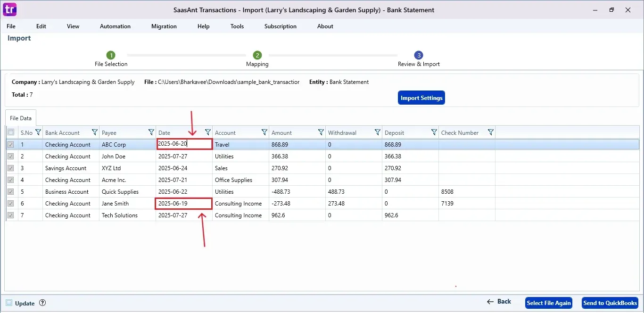Click the filter icon on Deposit column
Image resolution: width=644 pixels, height=313 pixels.
(x=434, y=132)
